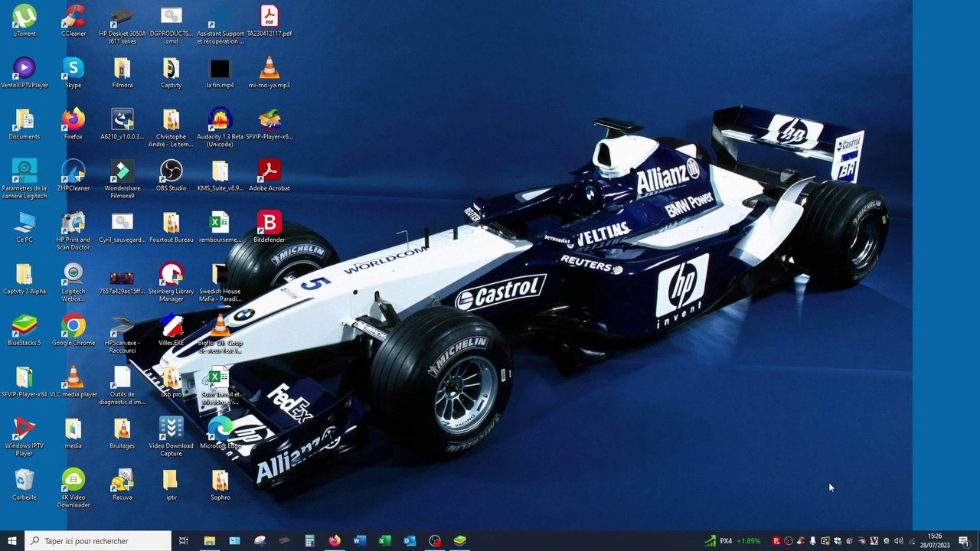
Task: Open File Explorer from the taskbar
Action: (x=209, y=541)
